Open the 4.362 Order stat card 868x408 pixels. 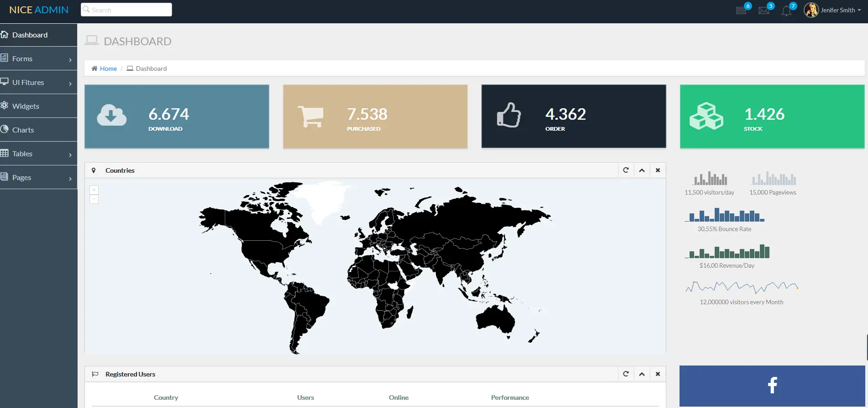pyautogui.click(x=574, y=117)
